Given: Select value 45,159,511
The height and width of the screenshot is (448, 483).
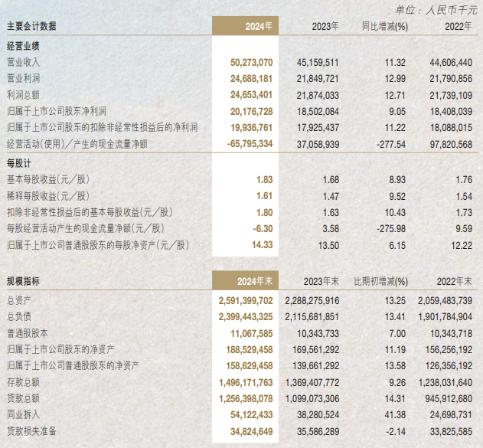Looking at the screenshot, I should tap(318, 63).
